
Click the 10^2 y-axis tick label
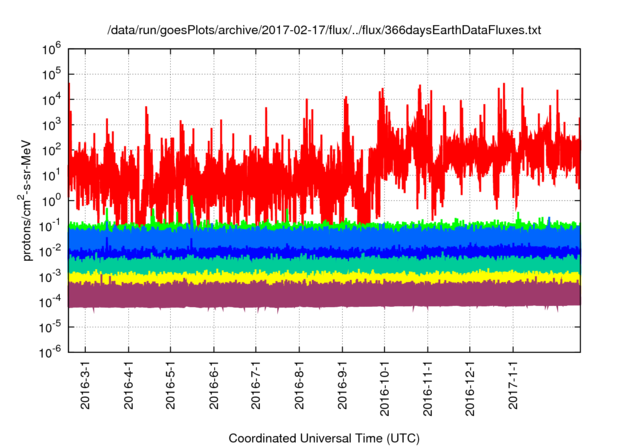point(51,150)
